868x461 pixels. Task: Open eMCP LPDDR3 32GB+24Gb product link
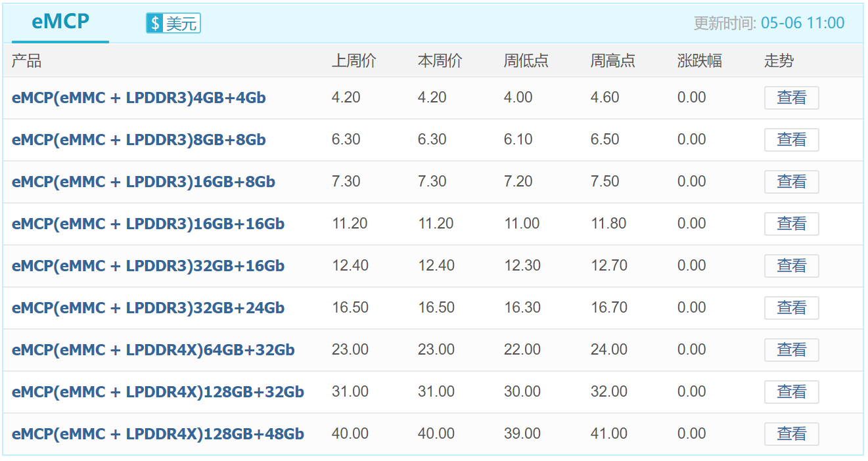pos(148,308)
